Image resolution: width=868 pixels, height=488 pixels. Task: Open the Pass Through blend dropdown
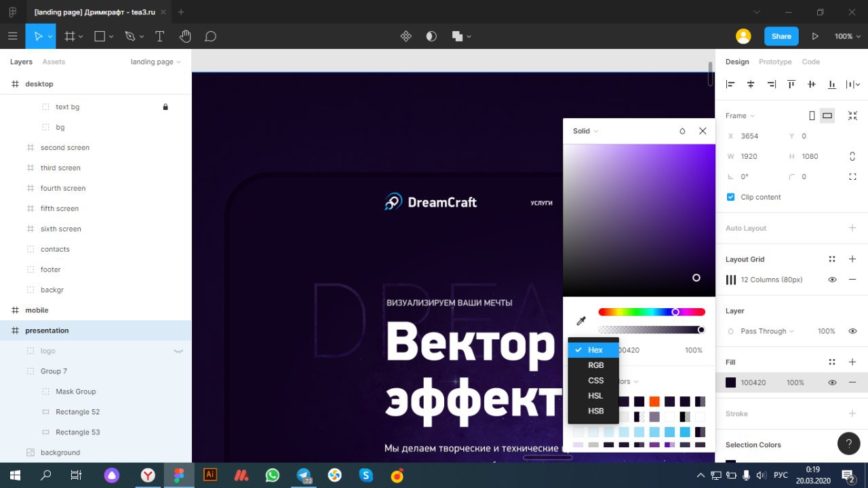coord(767,331)
